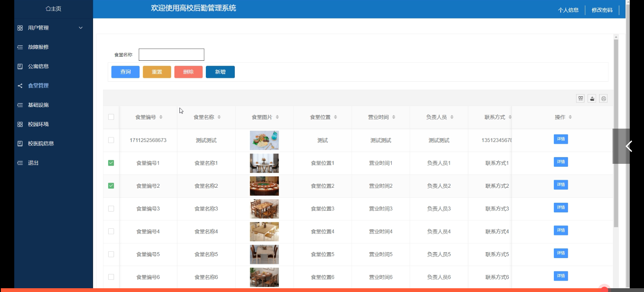Image resolution: width=644 pixels, height=292 pixels.
Task: Click the 食堂管理 share icon in sidebar
Action: [20, 86]
